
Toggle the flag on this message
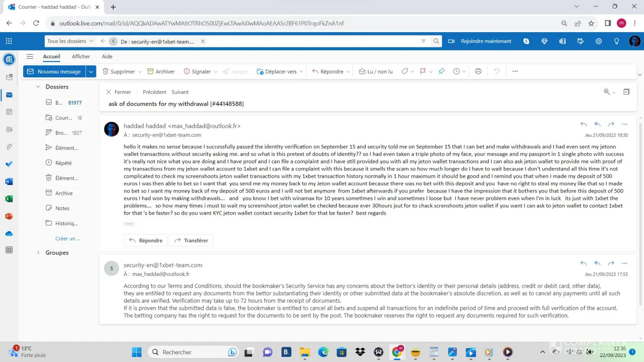point(423,71)
